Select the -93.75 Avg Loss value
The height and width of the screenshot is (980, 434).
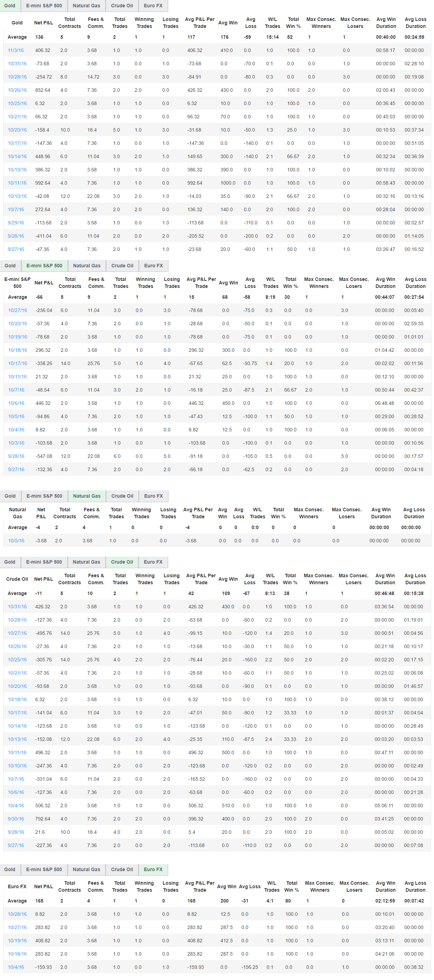(x=250, y=363)
